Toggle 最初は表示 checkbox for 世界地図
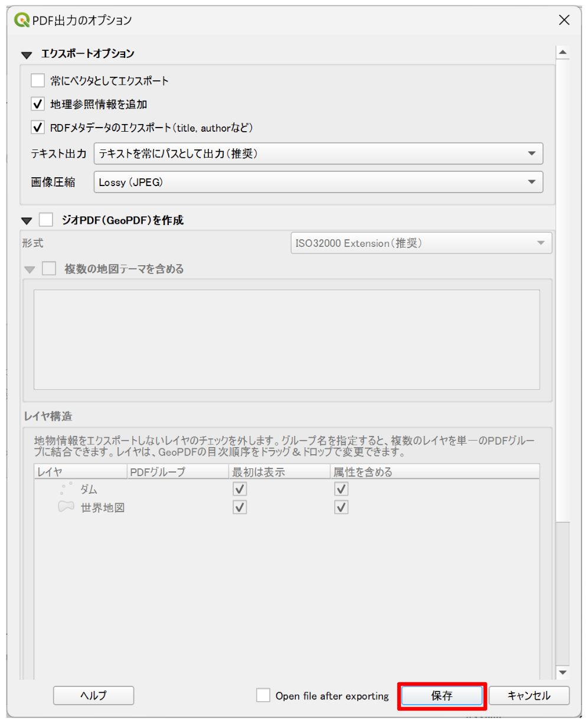This screenshot has height=723, width=588. point(240,507)
